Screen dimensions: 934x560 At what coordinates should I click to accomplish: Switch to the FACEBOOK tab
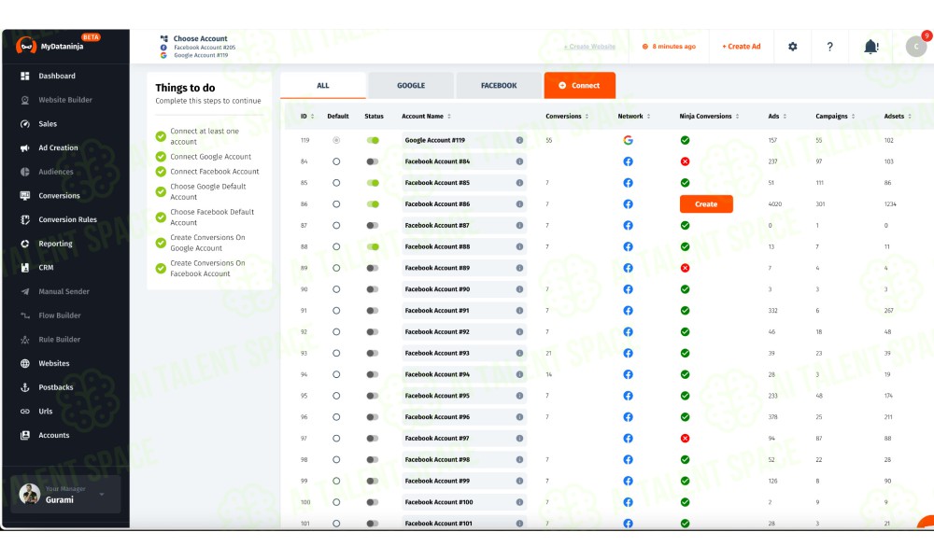pos(499,86)
